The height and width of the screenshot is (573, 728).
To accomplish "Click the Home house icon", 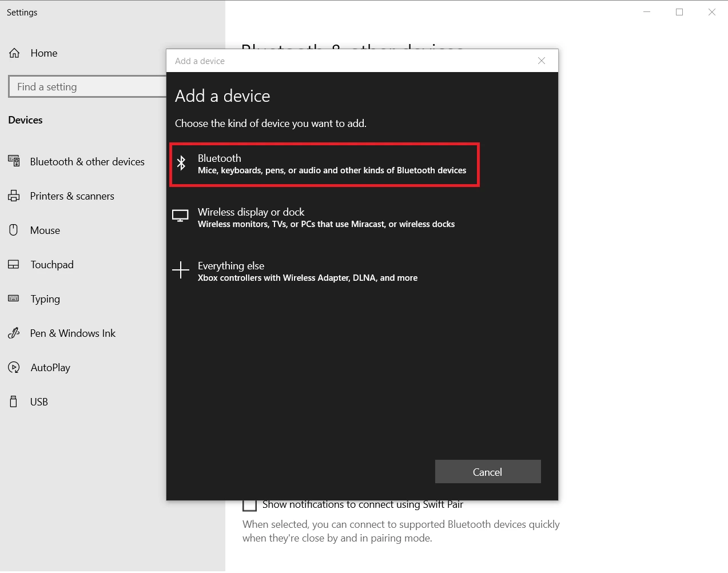I will coord(14,53).
